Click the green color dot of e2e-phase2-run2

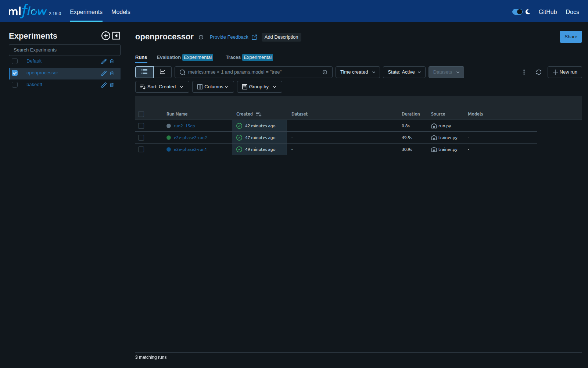169,138
